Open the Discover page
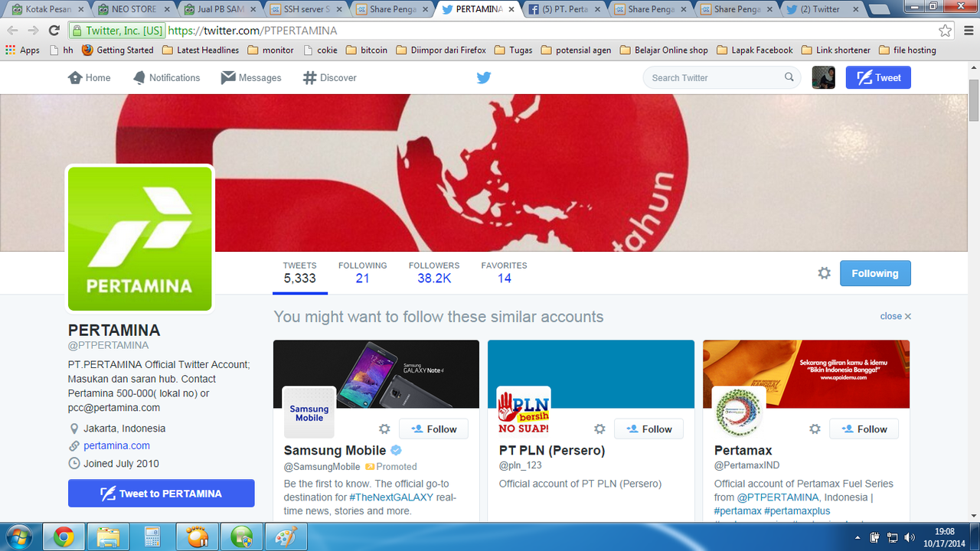980x551 pixels. [x=330, y=77]
